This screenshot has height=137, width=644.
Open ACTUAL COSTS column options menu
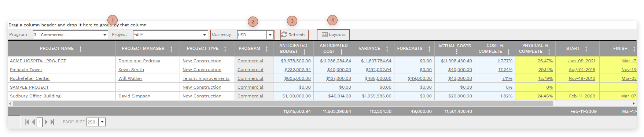[456, 52]
